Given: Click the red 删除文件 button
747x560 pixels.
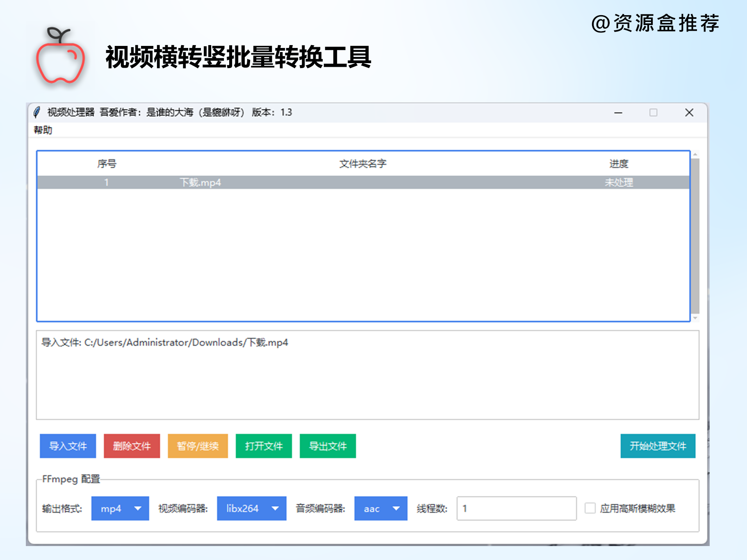Looking at the screenshot, I should [x=132, y=446].
